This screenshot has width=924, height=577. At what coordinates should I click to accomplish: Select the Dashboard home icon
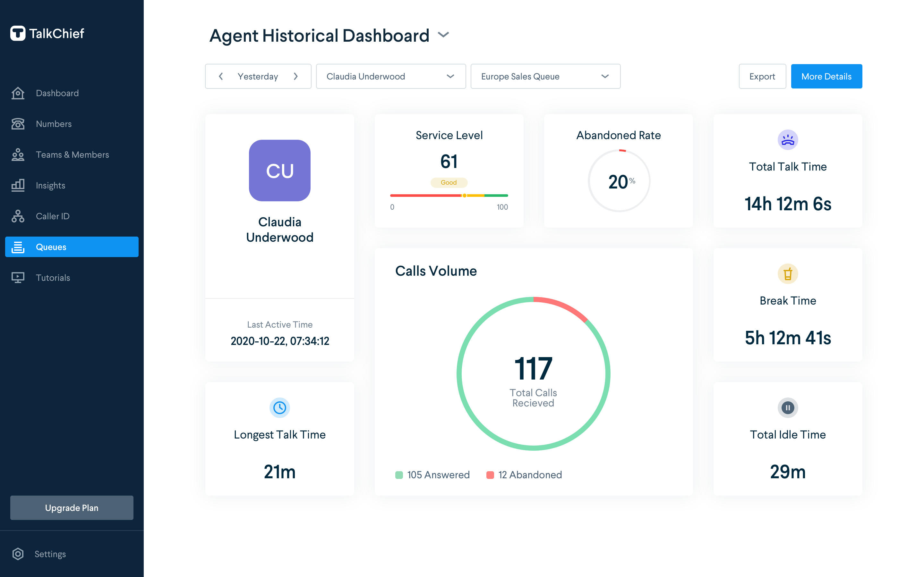tap(18, 93)
